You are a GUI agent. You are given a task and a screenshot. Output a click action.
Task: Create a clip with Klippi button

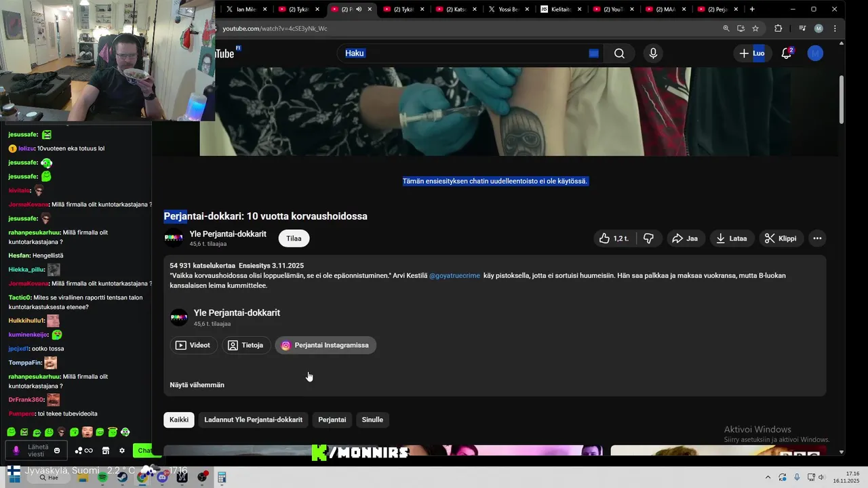click(781, 239)
